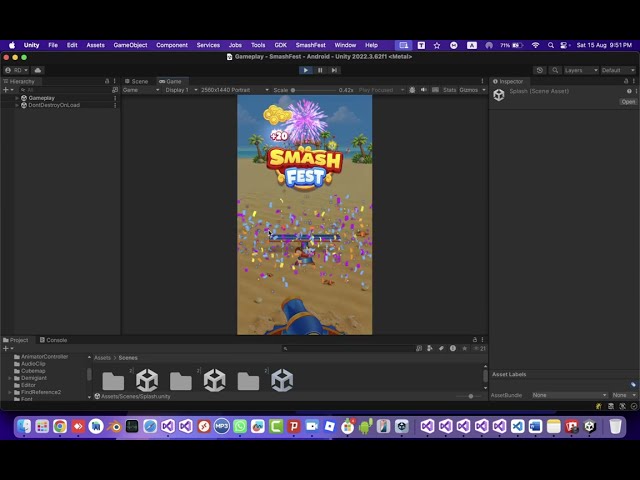Viewport: 640px width, 480px height.
Task: Add new object with Hierarchy plus button
Action: point(8,90)
